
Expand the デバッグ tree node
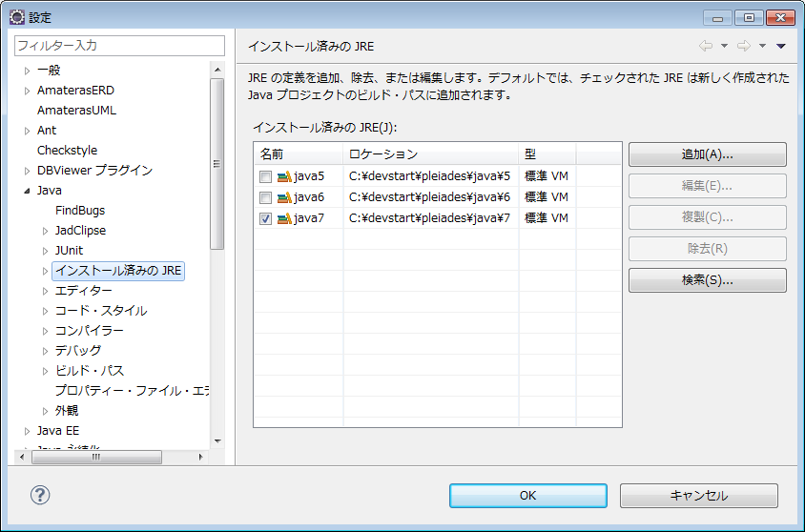coord(45,352)
